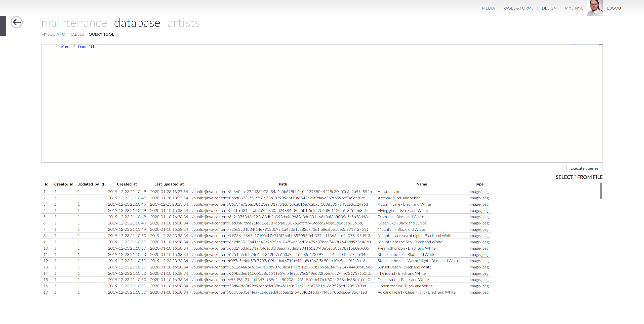Switch to the maintenance section
The width and height of the screenshot is (644, 324).
pyautogui.click(x=74, y=23)
